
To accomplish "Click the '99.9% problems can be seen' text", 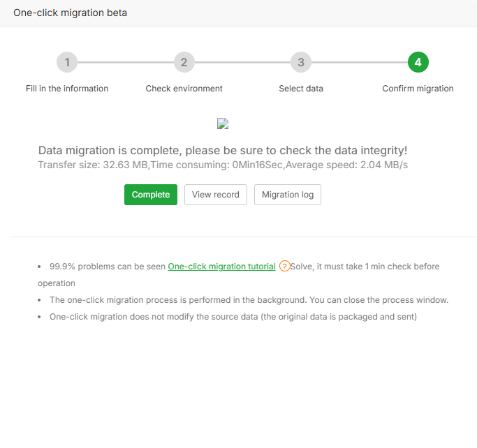I will pyautogui.click(x=107, y=267).
